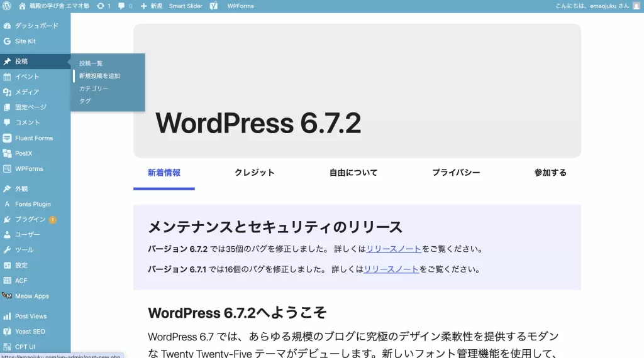Switch to the 新着情報 tab
The image size is (644, 358).
(x=164, y=173)
